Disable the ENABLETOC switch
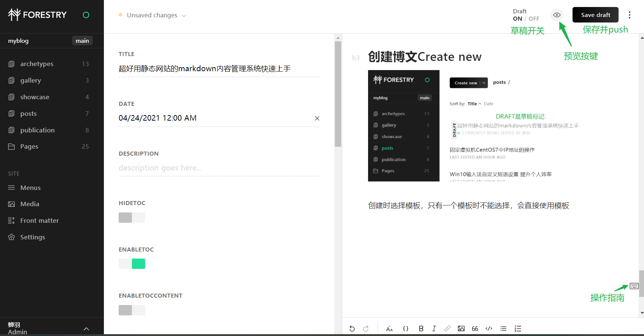644x336 pixels. tap(132, 264)
